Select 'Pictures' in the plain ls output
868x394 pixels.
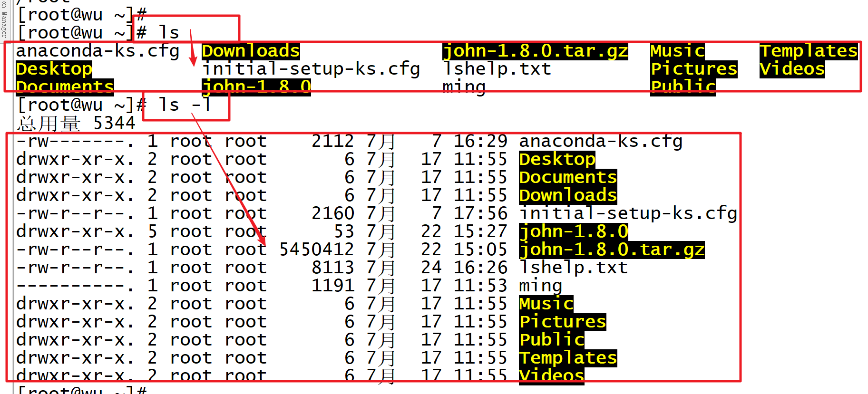coord(694,69)
